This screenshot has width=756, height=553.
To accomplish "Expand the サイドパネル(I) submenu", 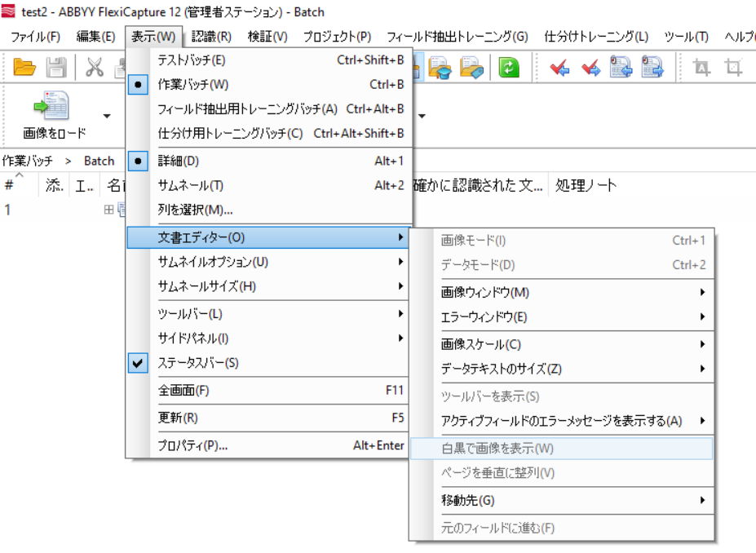I will (267, 338).
